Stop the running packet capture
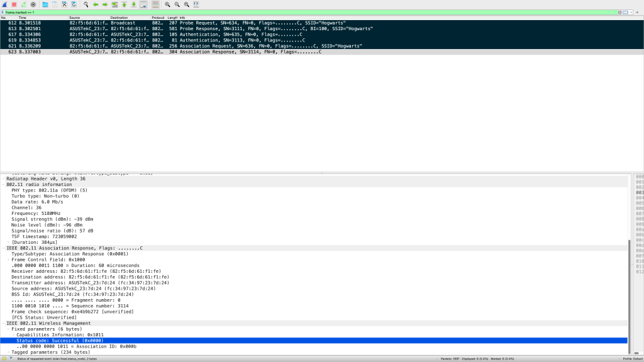 click(x=14, y=4)
